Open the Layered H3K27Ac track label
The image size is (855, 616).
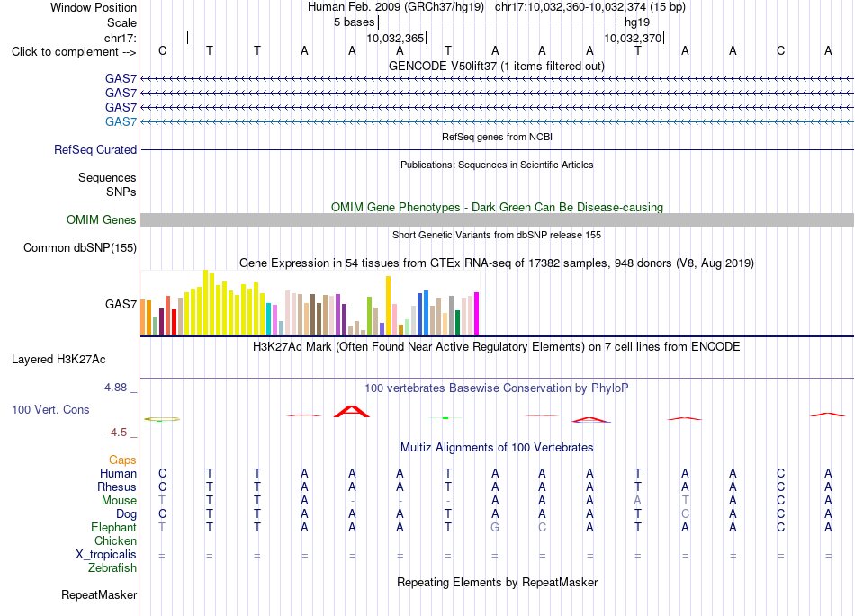coord(58,359)
